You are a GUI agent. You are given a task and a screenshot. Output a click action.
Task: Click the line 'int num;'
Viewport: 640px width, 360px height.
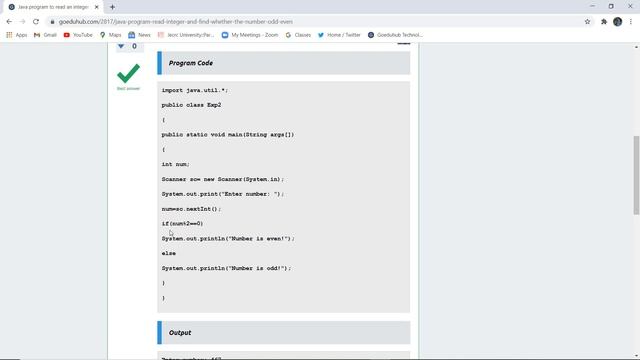click(x=176, y=164)
